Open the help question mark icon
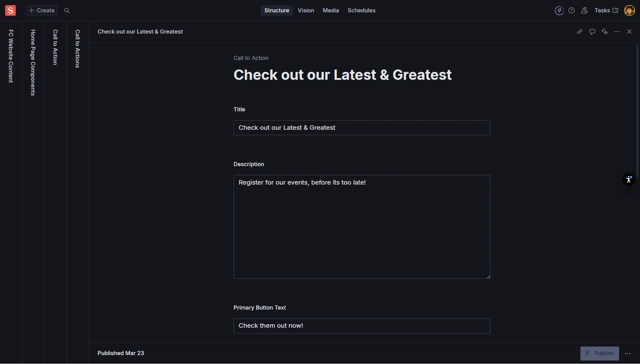 click(x=572, y=11)
